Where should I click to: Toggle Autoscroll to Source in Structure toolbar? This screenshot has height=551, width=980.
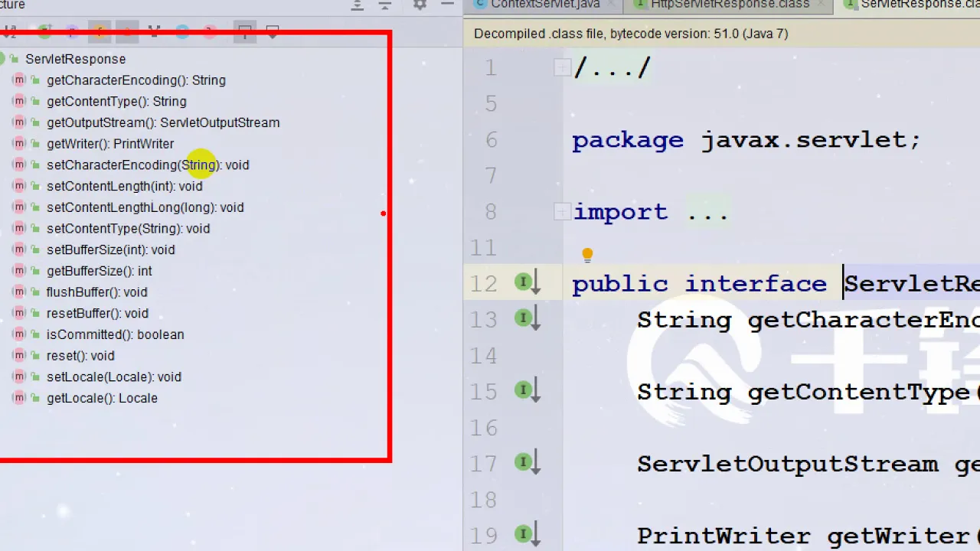pyautogui.click(x=245, y=32)
